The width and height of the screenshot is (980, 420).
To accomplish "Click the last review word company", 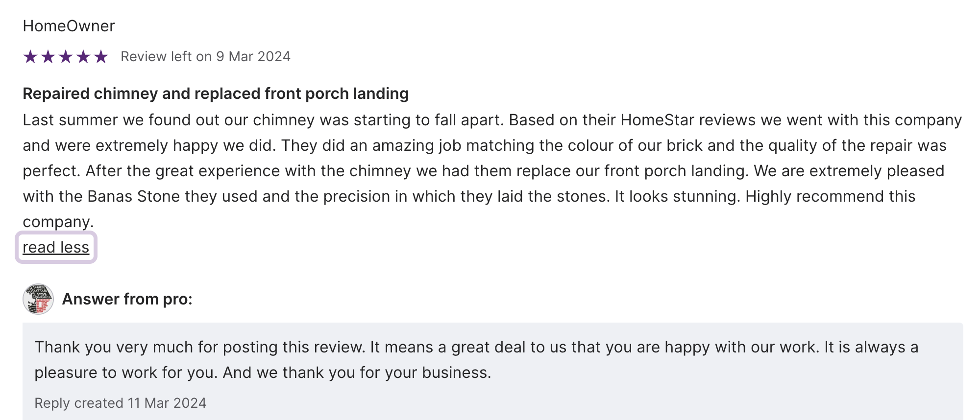I will tap(58, 222).
